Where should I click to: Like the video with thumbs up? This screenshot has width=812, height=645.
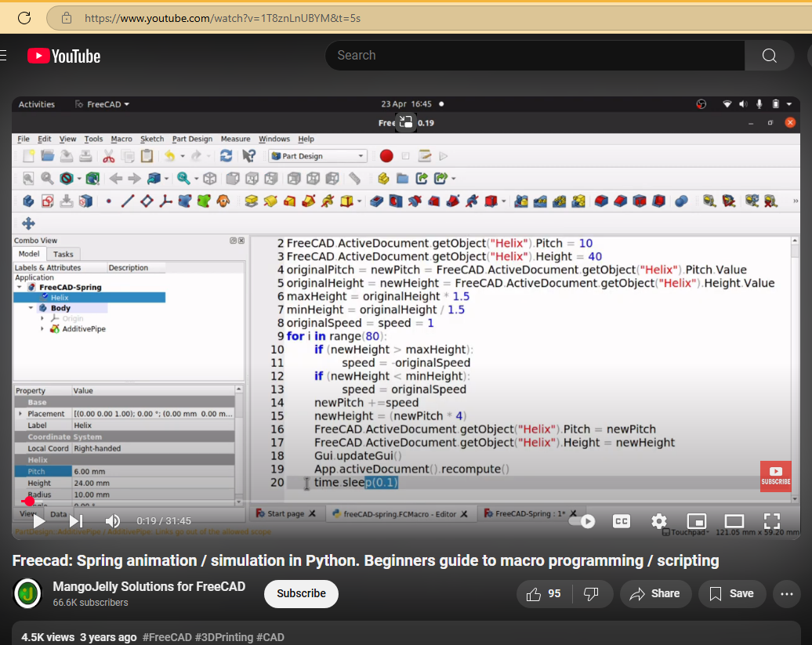(544, 594)
